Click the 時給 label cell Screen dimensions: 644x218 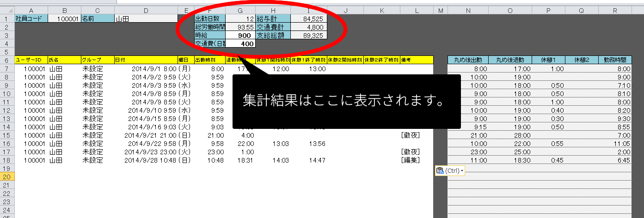(210, 35)
